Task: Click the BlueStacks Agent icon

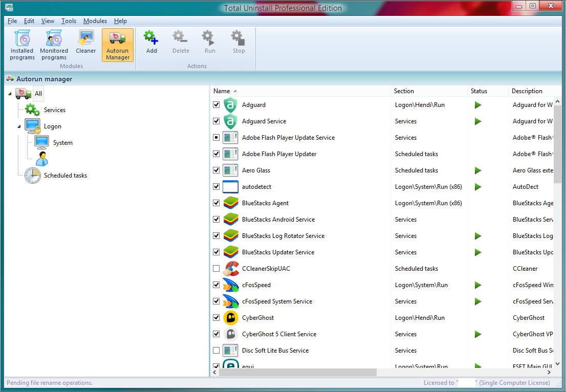Action: coord(231,203)
